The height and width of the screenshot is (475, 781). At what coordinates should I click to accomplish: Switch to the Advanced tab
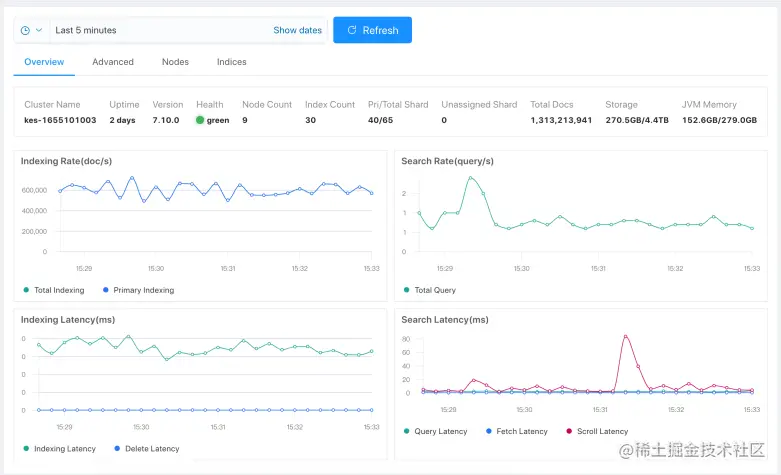pos(113,62)
